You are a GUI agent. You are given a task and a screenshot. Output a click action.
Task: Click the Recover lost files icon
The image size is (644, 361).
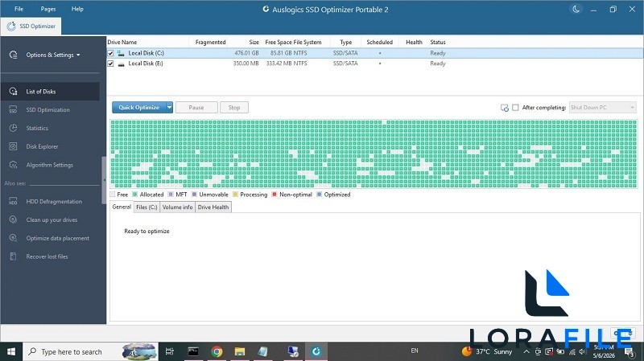[13, 256]
